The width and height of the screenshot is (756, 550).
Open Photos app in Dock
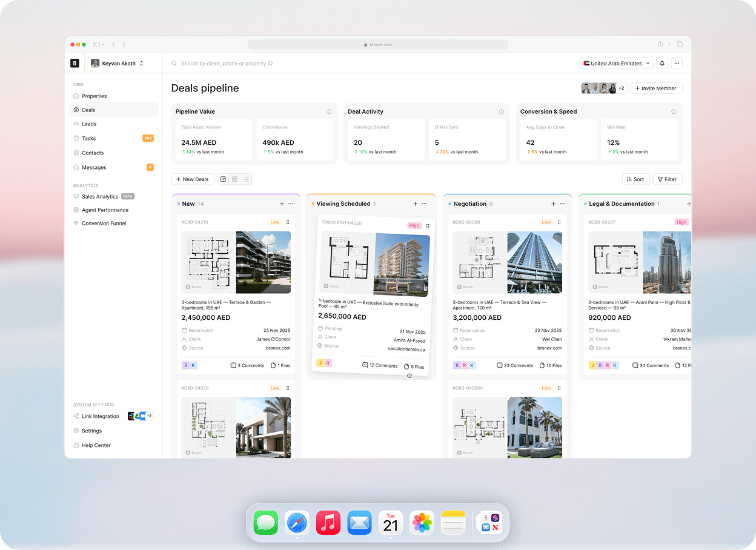point(422,522)
